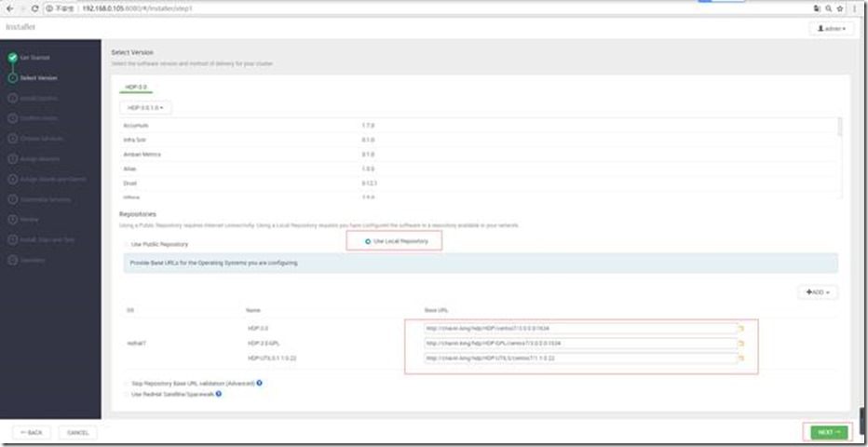Open the HDP-3.0.1.0 version dropdown
The width and height of the screenshot is (868, 447).
[146, 108]
